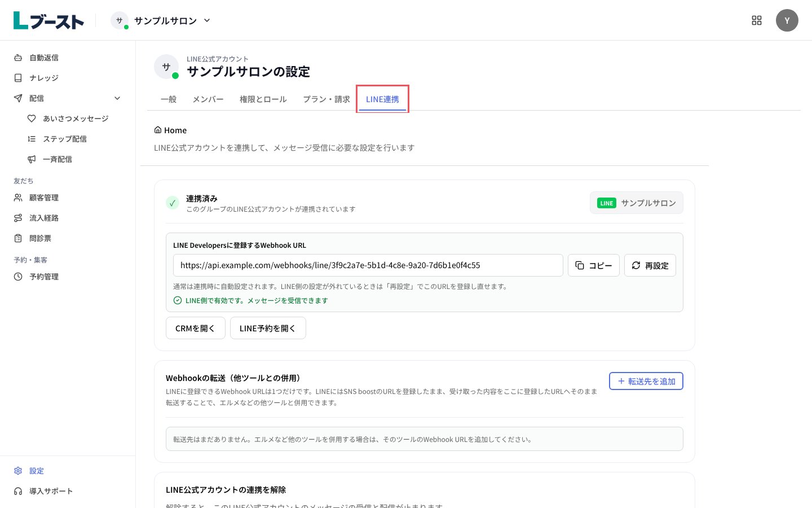Image resolution: width=812 pixels, height=508 pixels.
Task: Click LINE予約を開く button
Action: tap(268, 328)
